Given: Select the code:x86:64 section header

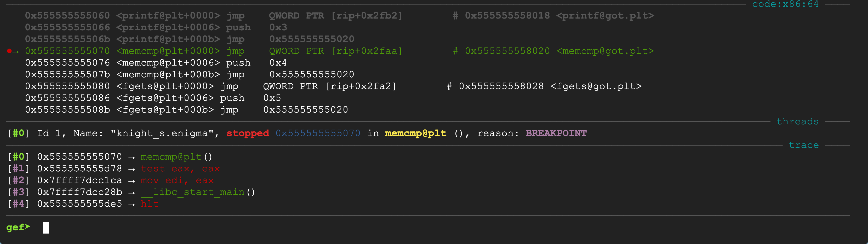Looking at the screenshot, I should click(785, 4).
